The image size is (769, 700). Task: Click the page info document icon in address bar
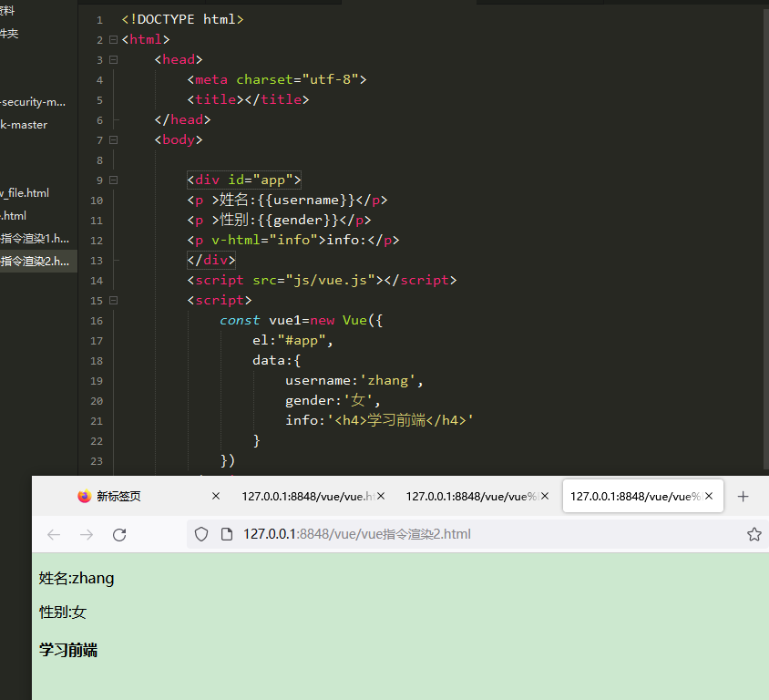click(227, 534)
